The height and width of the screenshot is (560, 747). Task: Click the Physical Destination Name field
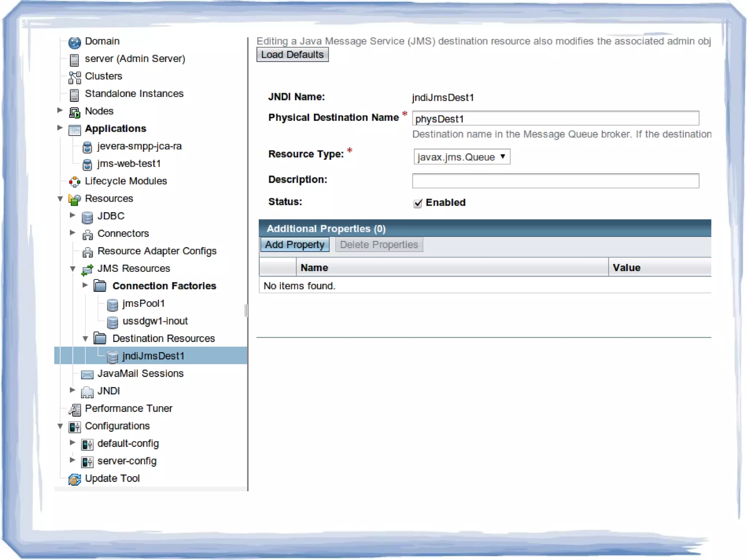click(x=555, y=119)
